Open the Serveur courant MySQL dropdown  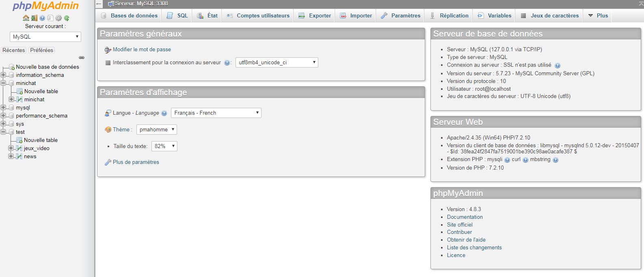45,37
